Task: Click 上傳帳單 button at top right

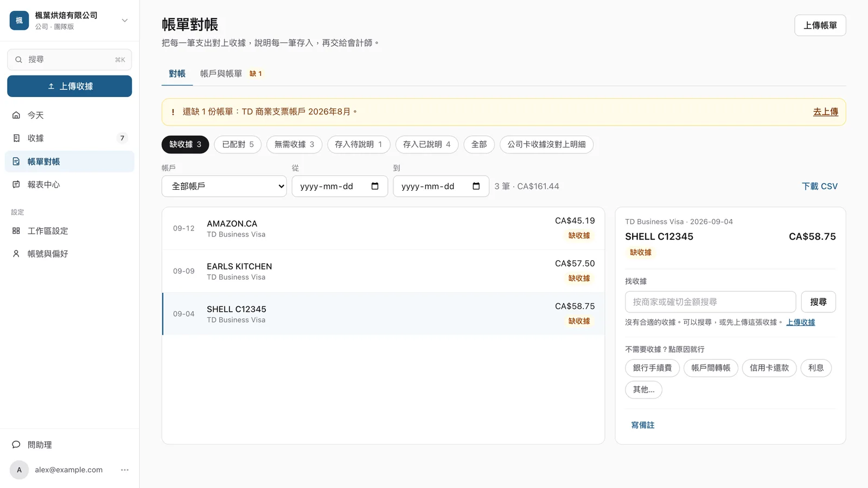Action: [x=820, y=25]
